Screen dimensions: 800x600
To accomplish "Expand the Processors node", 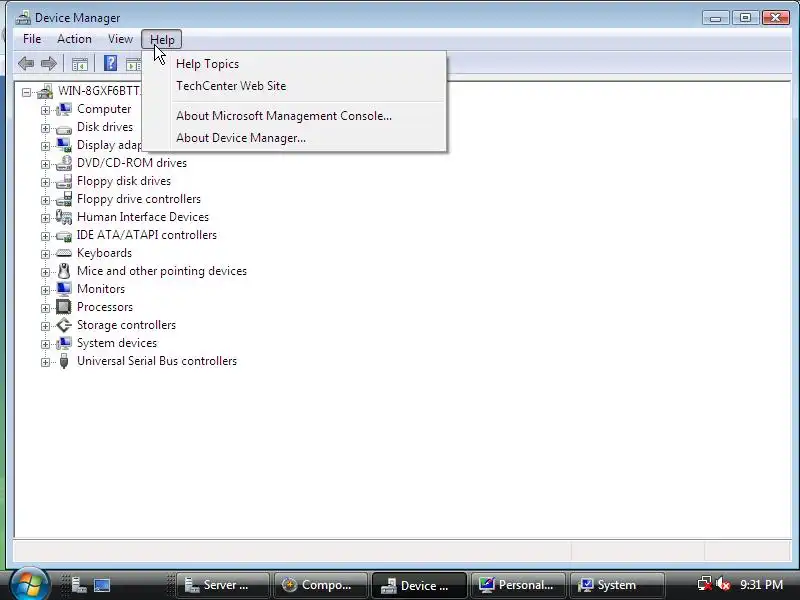I will point(45,308).
